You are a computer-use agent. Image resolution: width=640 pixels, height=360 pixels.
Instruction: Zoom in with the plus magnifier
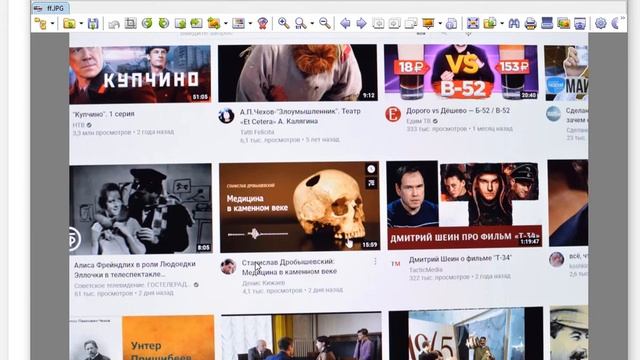[283, 24]
